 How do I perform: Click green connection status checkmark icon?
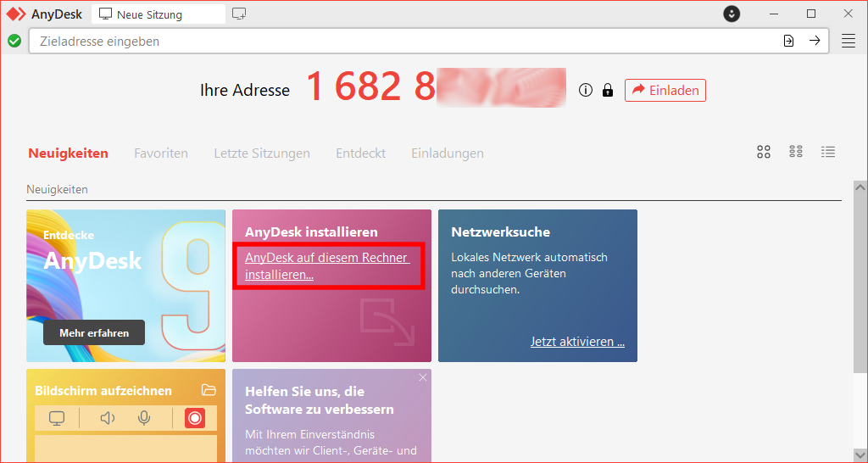point(14,41)
